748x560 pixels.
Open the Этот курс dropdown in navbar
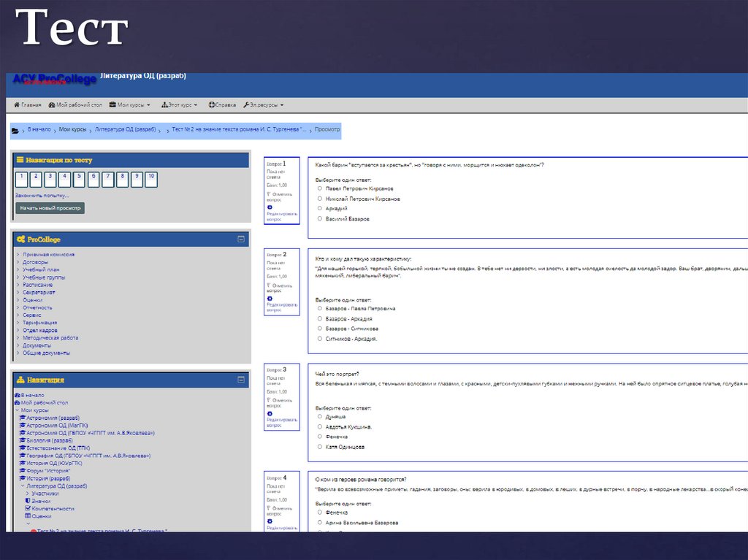[x=180, y=105]
